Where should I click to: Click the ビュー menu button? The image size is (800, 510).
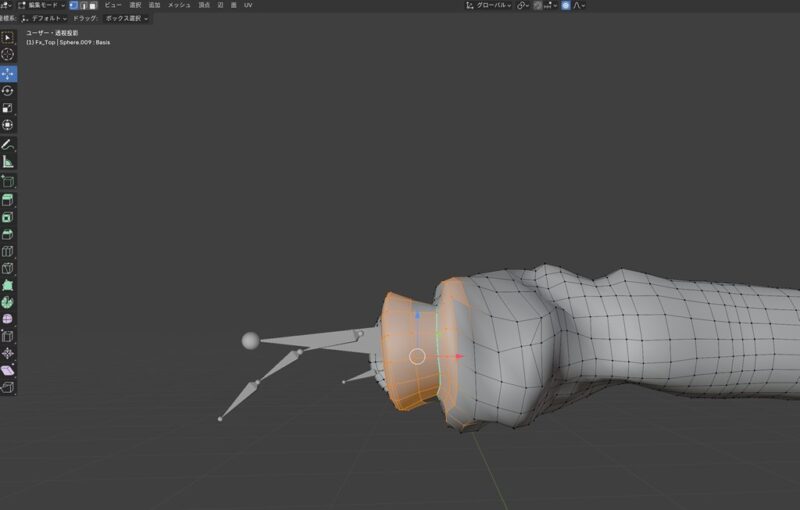pos(113,5)
